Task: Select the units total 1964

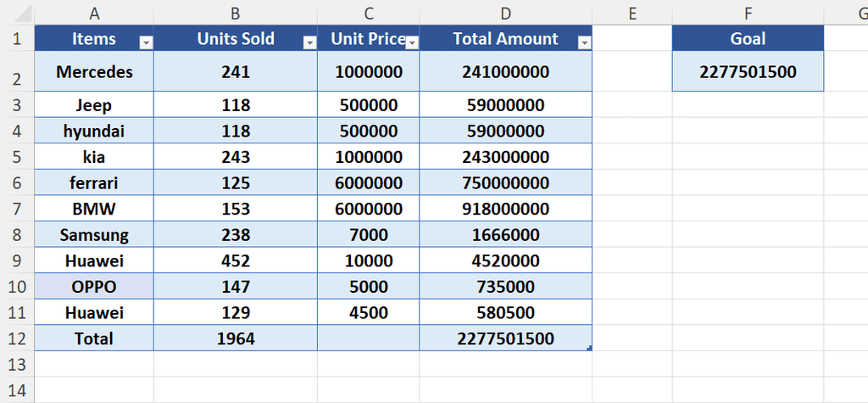Action: pos(236,339)
